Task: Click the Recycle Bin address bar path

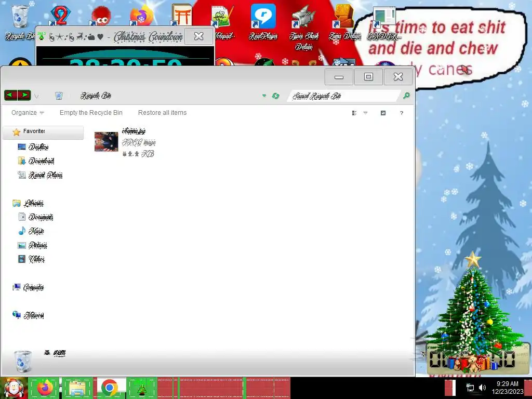Action: coord(96,96)
